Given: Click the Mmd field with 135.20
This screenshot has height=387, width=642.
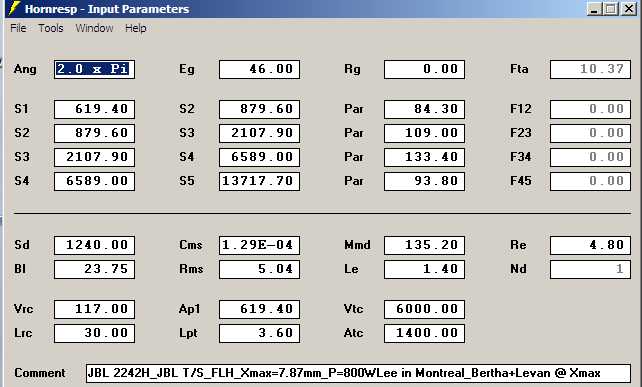Looking at the screenshot, I should click(424, 245).
